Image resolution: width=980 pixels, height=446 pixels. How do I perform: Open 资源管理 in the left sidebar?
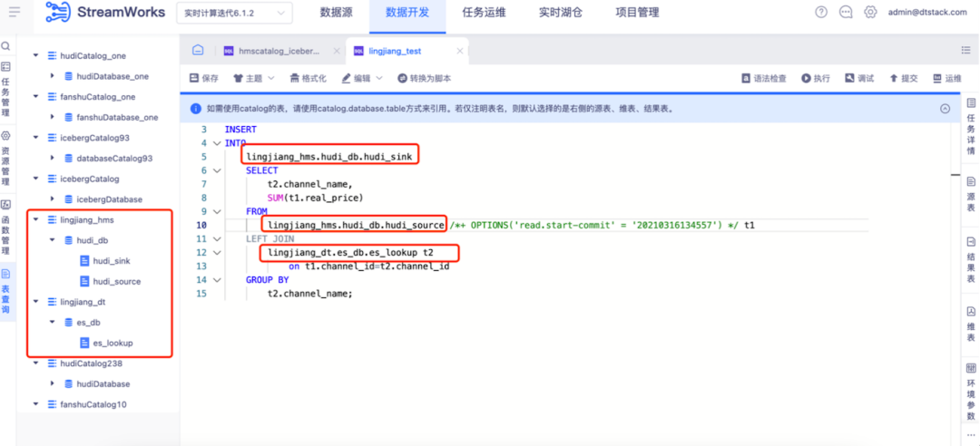6,159
